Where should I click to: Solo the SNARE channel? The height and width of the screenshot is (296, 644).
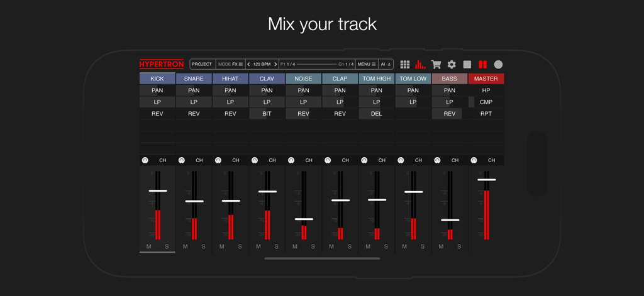point(203,246)
